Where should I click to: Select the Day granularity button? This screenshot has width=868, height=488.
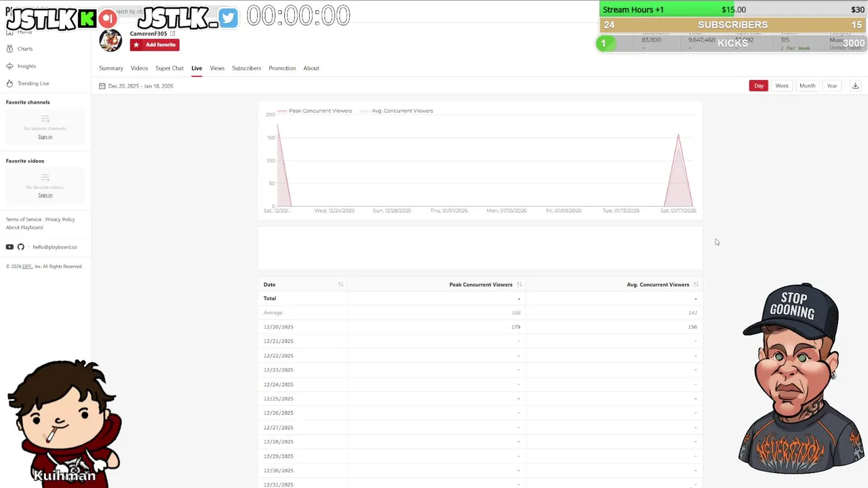[x=759, y=85]
